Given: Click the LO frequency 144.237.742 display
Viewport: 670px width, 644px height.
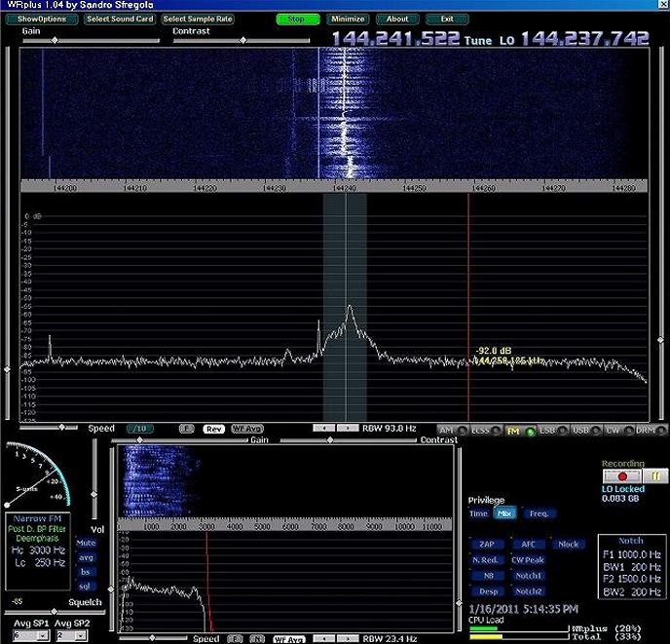Looking at the screenshot, I should [x=585, y=39].
